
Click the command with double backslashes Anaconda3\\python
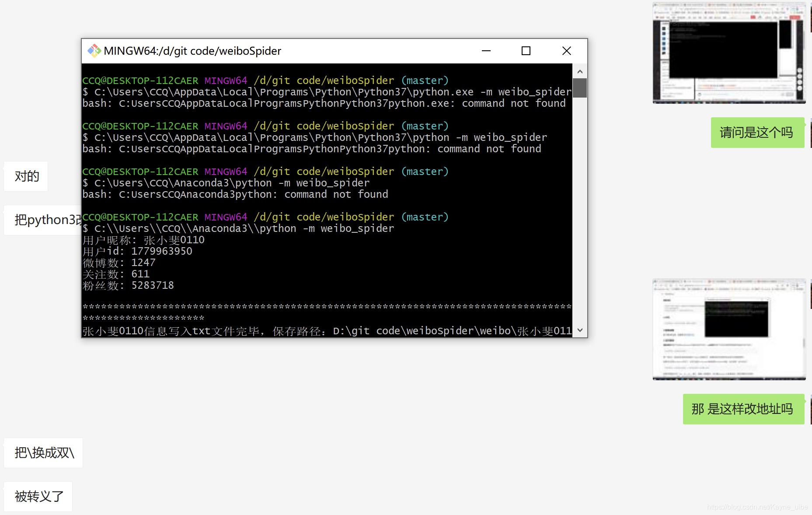coord(238,228)
